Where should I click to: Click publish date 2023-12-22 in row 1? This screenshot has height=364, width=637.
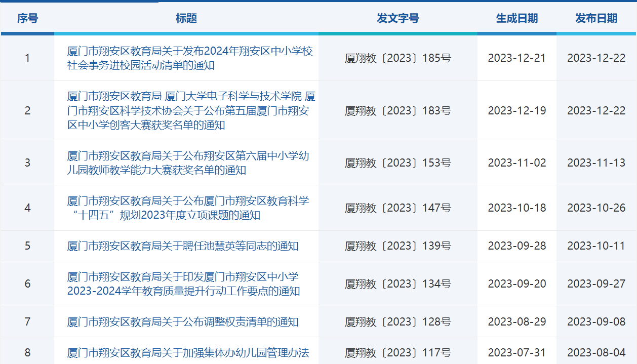(x=596, y=58)
